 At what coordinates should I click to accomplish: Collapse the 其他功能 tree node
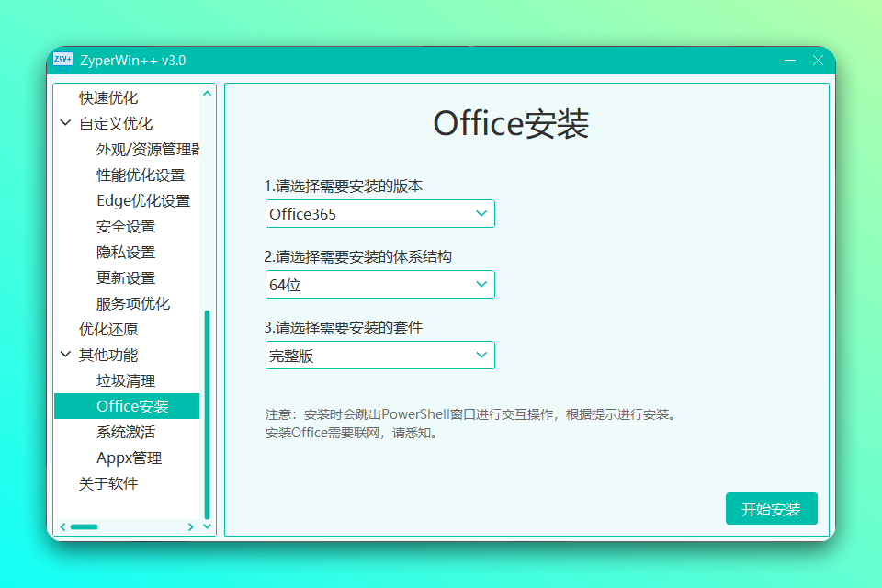[66, 354]
